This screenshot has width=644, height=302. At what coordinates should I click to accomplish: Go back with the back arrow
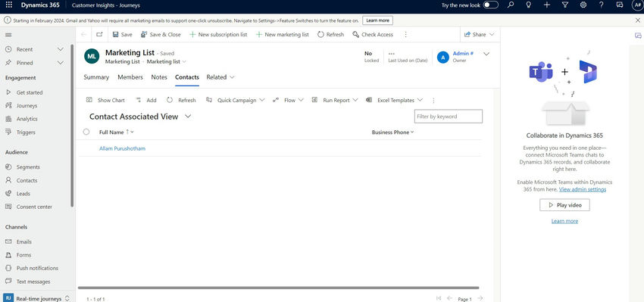click(84, 35)
